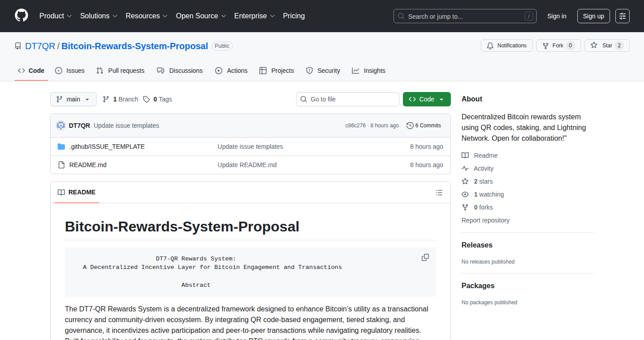Click 'No releases published' text
This screenshot has height=340, width=644.
488,262
